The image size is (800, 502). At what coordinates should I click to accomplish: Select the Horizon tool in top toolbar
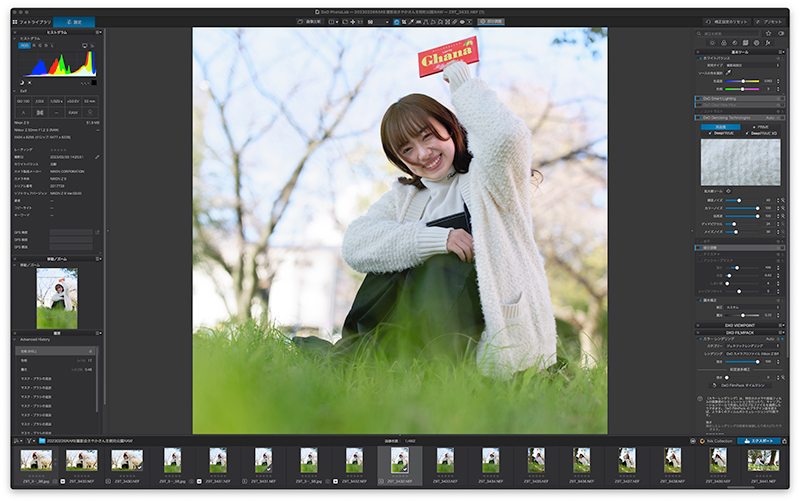418,22
